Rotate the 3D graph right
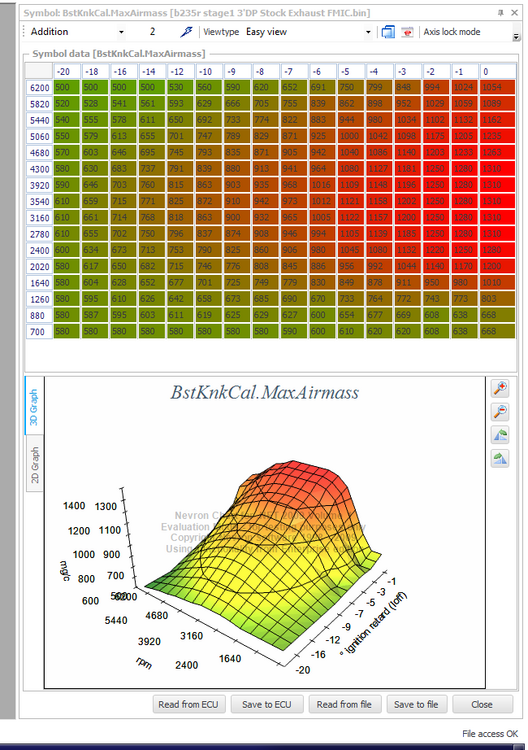 pos(500,459)
